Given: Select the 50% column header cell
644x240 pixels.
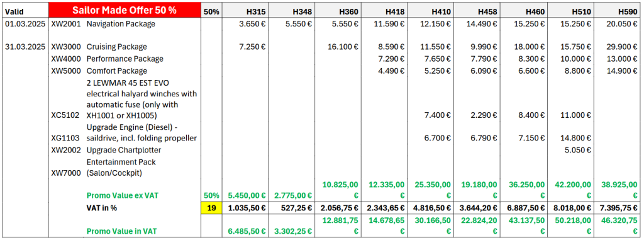Looking at the screenshot, I should pyautogui.click(x=211, y=11).
